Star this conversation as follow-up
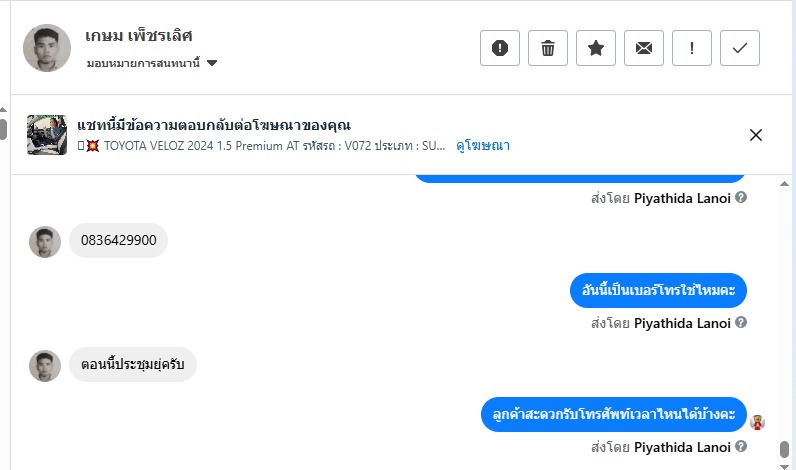The image size is (796, 470). click(596, 48)
